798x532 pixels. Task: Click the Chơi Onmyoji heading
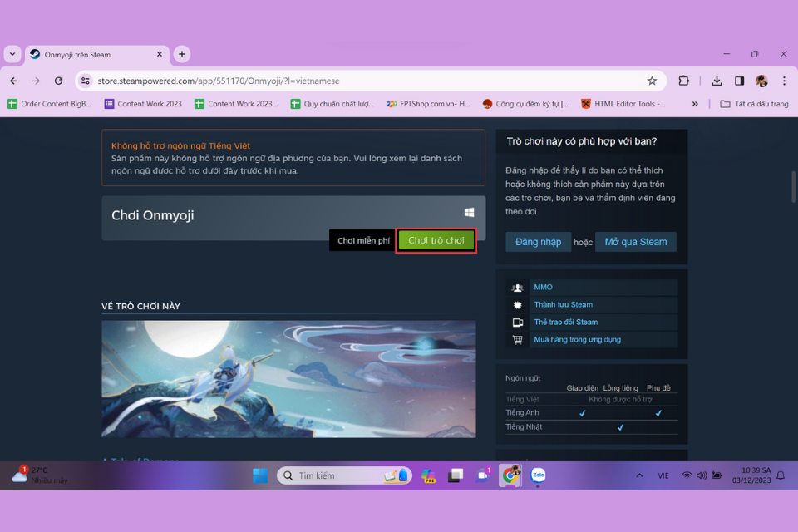pos(153,215)
